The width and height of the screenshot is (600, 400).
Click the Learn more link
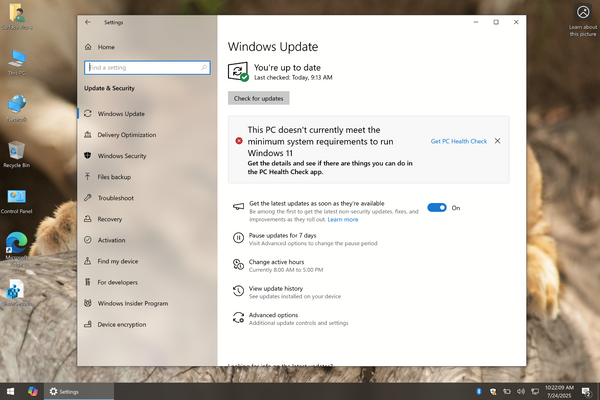[x=343, y=219]
